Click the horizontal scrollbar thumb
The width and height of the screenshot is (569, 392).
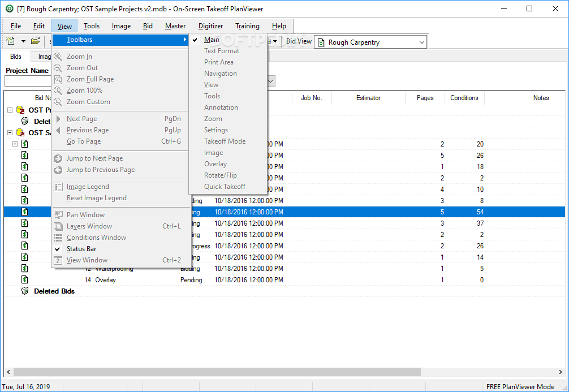(217, 372)
